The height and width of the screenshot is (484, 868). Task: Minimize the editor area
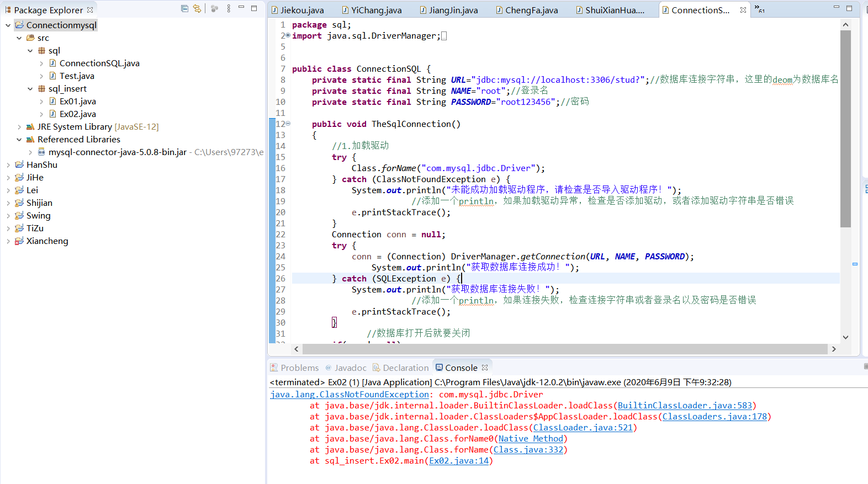pos(837,8)
